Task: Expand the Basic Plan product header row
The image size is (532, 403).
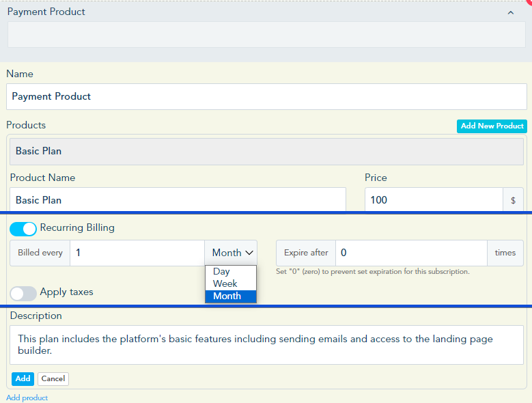Action: click(266, 151)
